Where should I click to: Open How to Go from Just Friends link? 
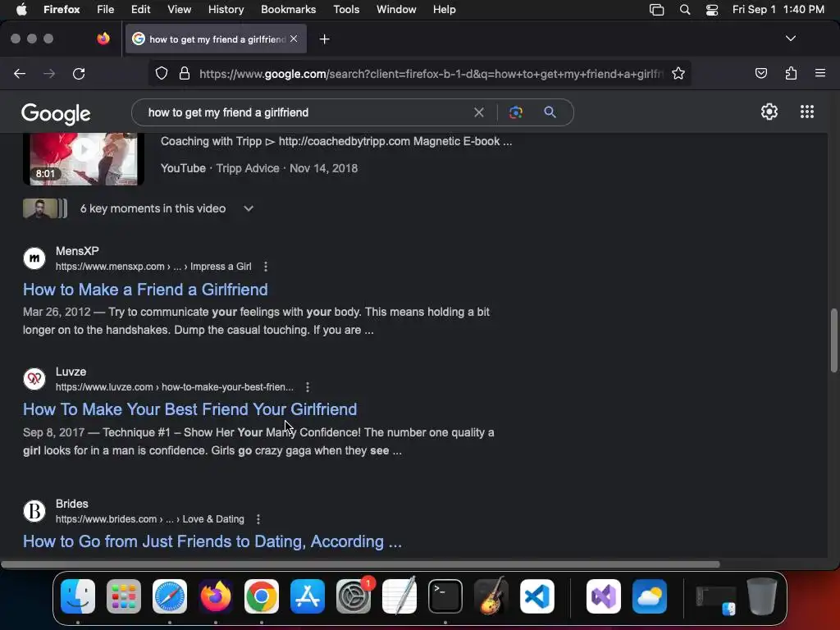click(x=212, y=541)
